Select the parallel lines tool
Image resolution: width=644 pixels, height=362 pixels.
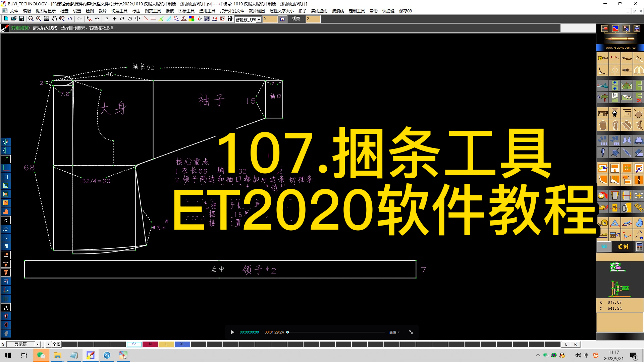153,19
